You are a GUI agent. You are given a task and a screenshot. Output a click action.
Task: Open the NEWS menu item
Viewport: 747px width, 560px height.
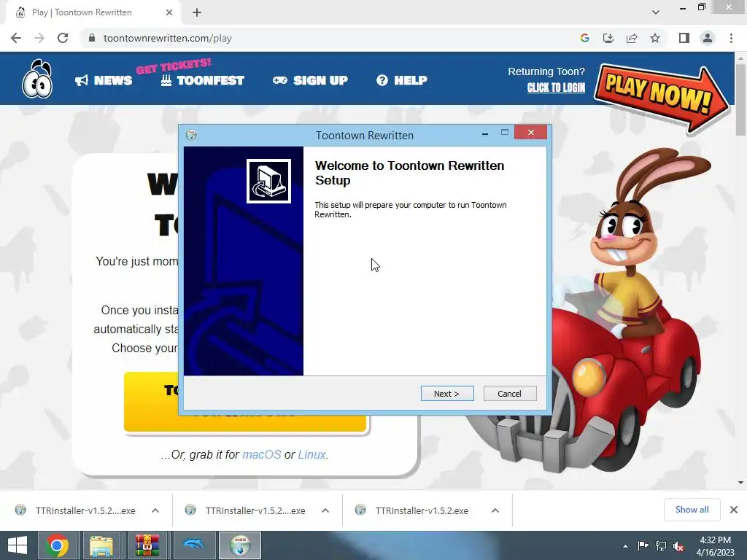104,80
